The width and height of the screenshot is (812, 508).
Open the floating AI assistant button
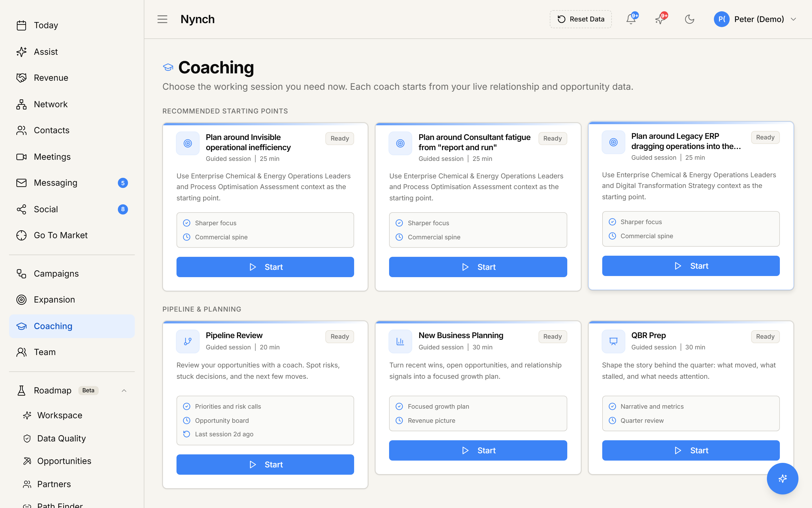coord(782,478)
